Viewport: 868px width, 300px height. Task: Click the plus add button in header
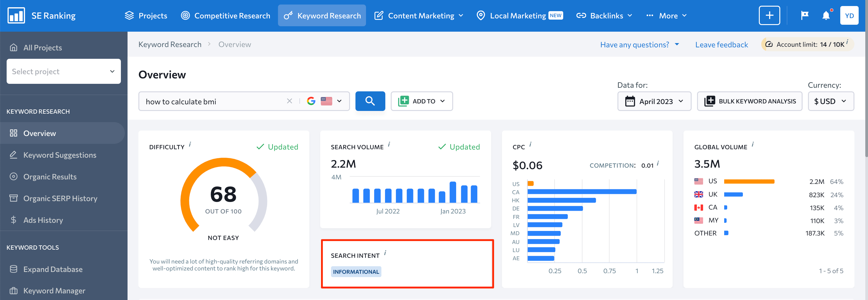tap(769, 15)
